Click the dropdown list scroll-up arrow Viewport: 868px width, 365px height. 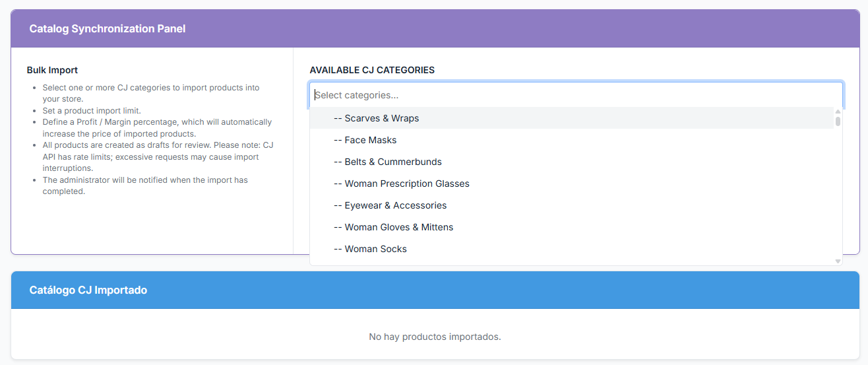pos(838,112)
